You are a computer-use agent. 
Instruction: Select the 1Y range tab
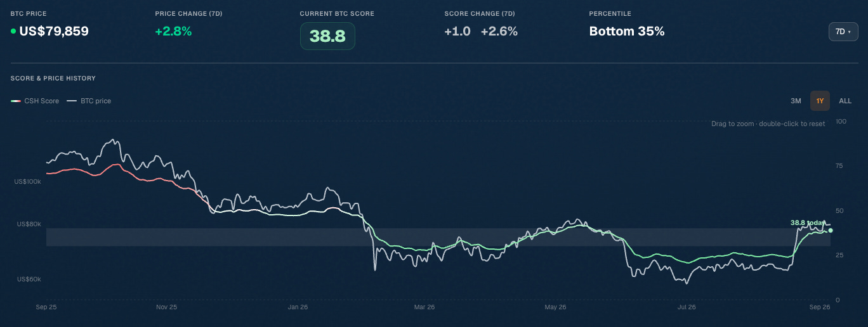click(x=820, y=101)
